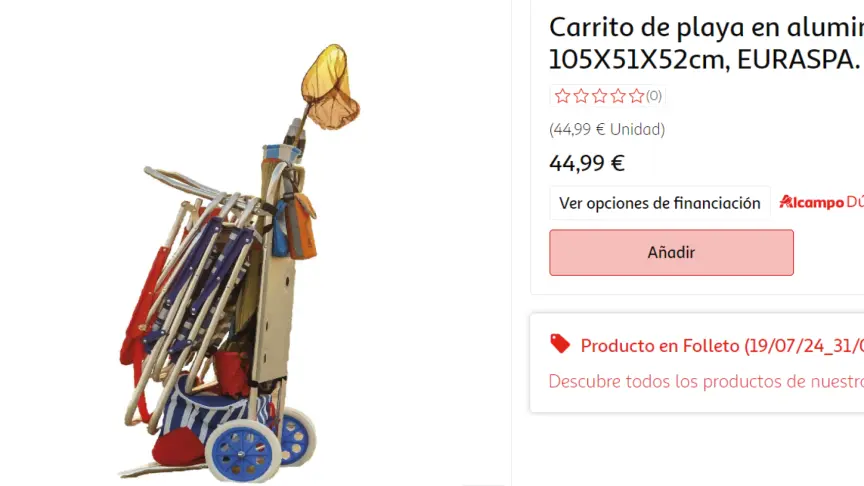The image size is (864, 486).
Task: Open Ver opciones de financiación
Action: point(660,203)
